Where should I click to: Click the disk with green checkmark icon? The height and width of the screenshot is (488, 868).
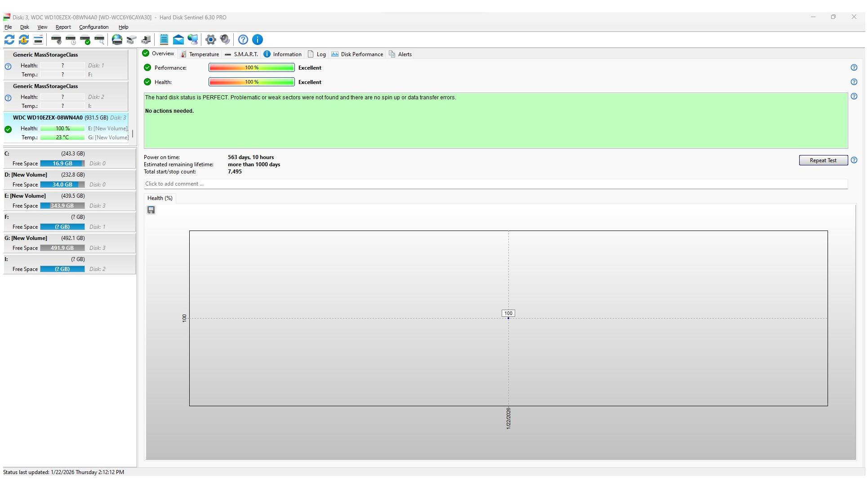click(85, 40)
